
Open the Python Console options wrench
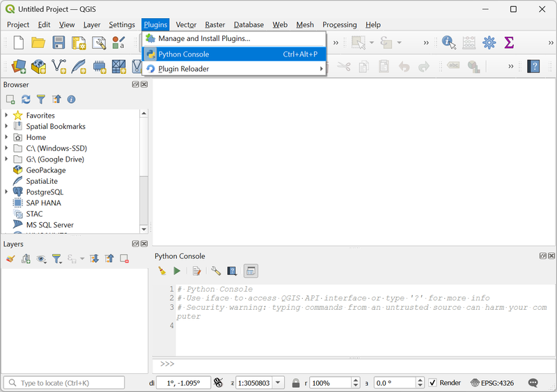pos(216,271)
